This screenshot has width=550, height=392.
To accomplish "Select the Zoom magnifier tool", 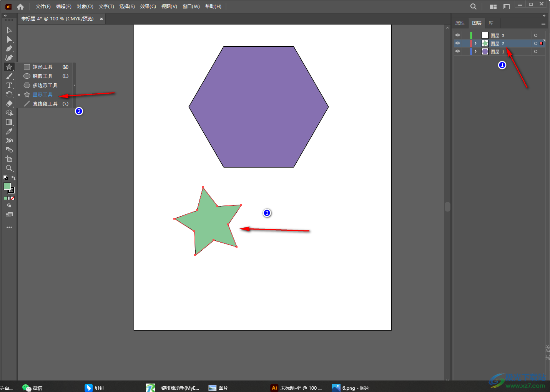I will tap(9, 168).
